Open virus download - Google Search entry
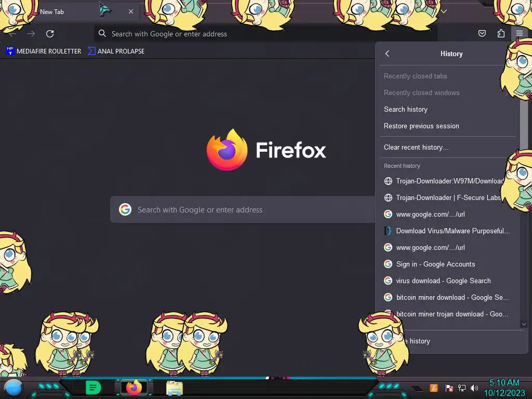Viewport: 532px width, 399px height. click(447, 281)
